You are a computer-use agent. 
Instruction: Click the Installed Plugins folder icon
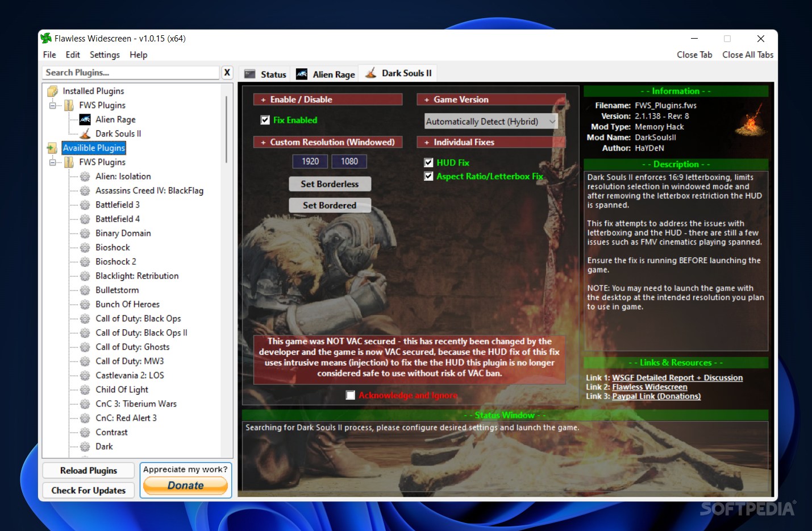(x=53, y=91)
